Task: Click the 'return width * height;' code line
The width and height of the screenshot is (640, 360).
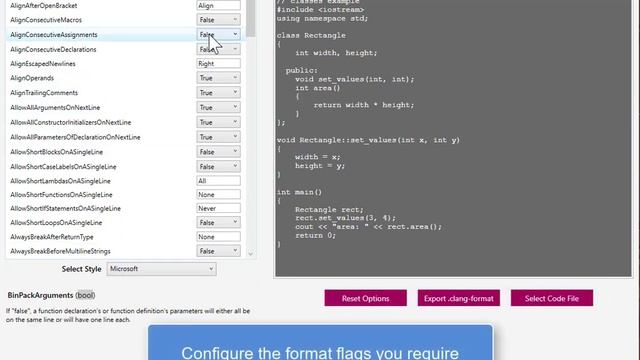Action: (364, 105)
